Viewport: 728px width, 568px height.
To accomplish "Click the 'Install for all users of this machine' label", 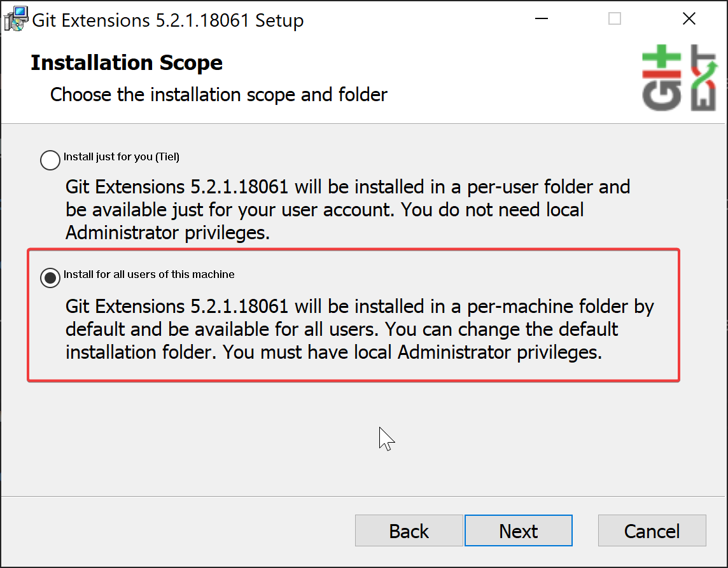I will coord(149,275).
